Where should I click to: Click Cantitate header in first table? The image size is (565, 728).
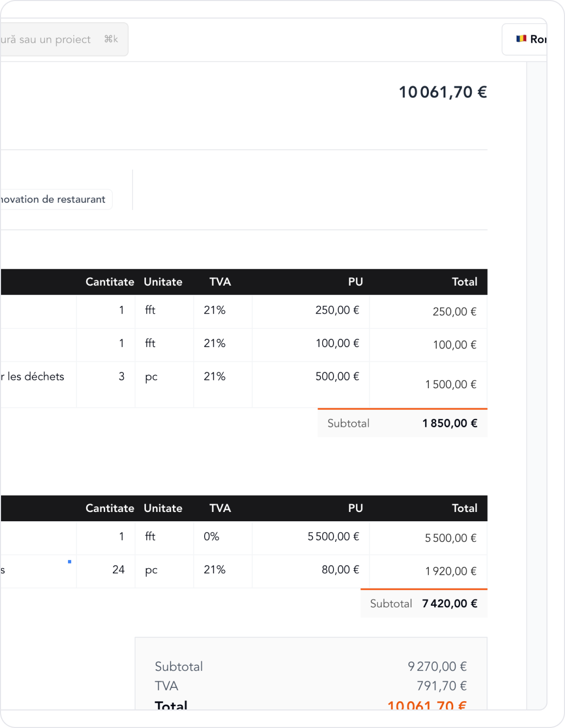[x=109, y=282]
